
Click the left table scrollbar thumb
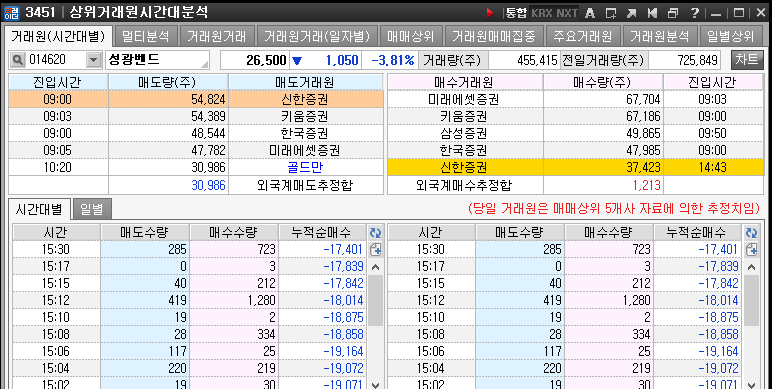(376, 300)
